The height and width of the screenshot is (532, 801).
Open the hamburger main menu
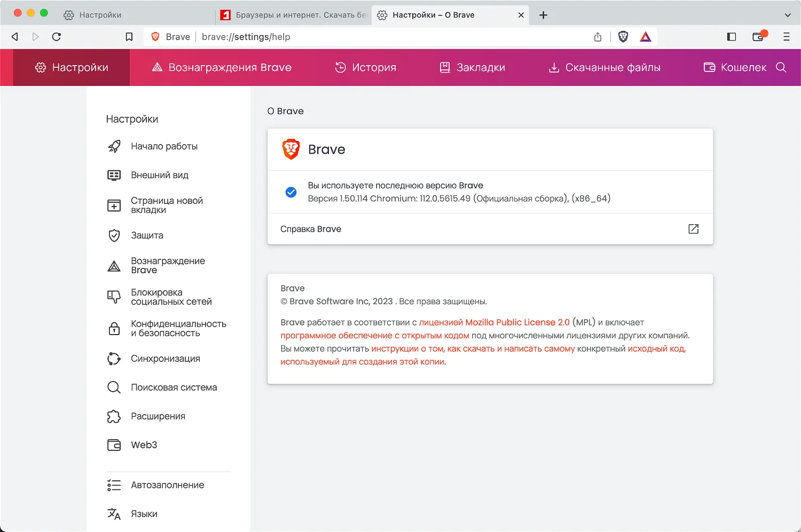pyautogui.click(x=786, y=37)
